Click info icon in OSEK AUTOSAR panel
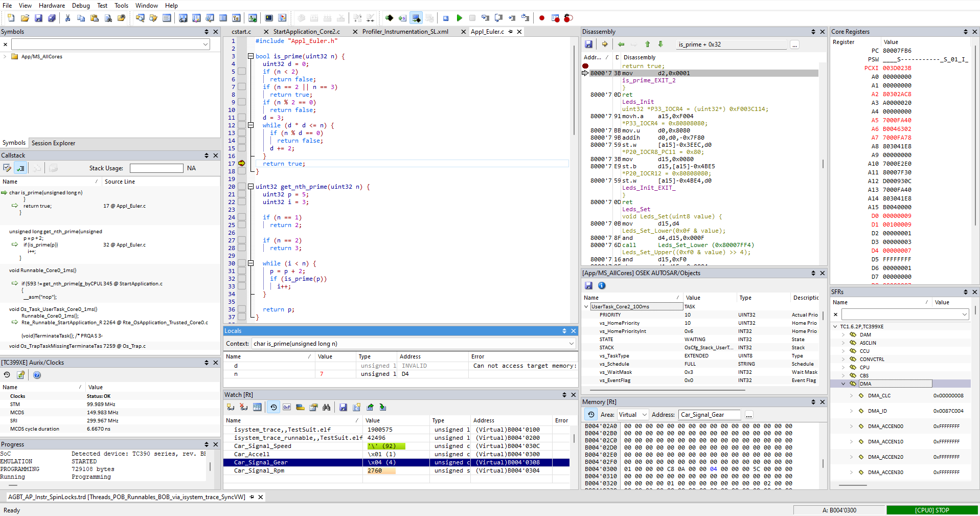The height and width of the screenshot is (516, 980). [602, 285]
